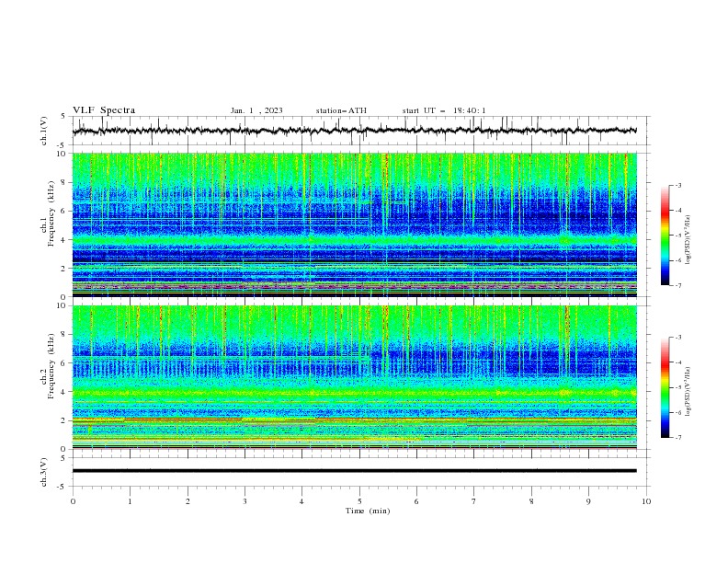The width and height of the screenshot is (728, 563).
Task: Click the ch.1 voltage waveform trace
Action: point(355,131)
